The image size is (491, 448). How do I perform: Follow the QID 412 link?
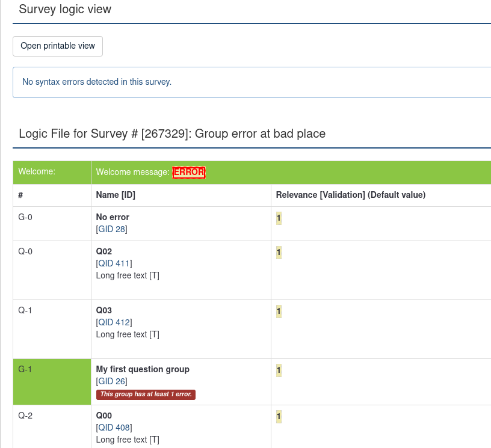click(x=114, y=322)
